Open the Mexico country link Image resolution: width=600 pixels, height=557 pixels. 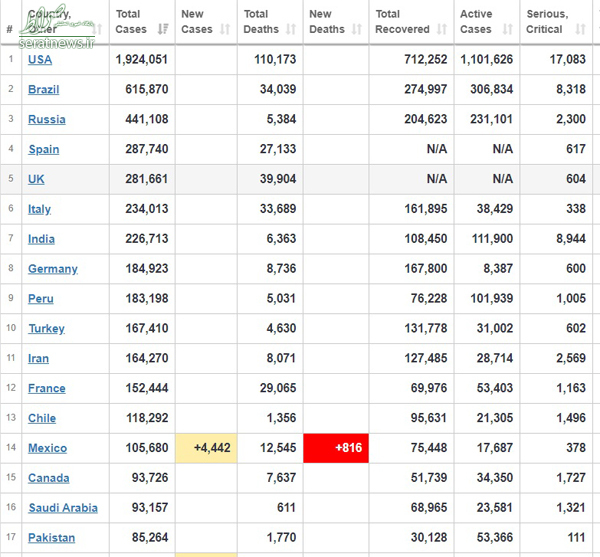(47, 448)
